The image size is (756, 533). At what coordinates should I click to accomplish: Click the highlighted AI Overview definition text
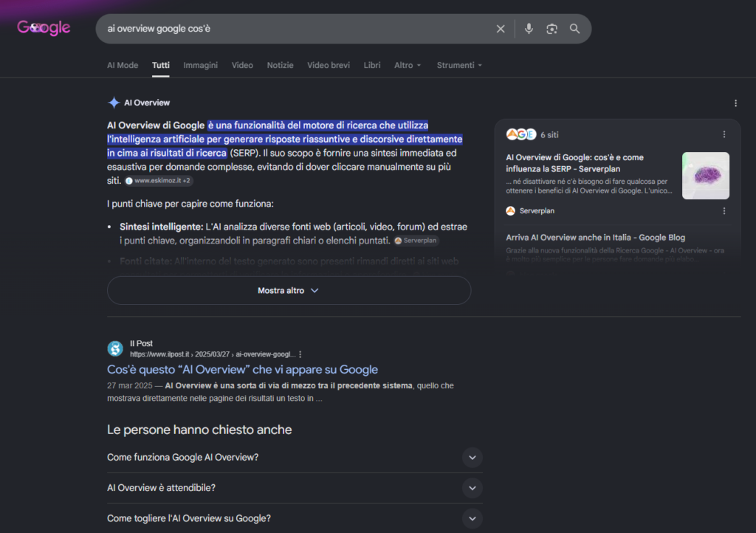click(284, 139)
